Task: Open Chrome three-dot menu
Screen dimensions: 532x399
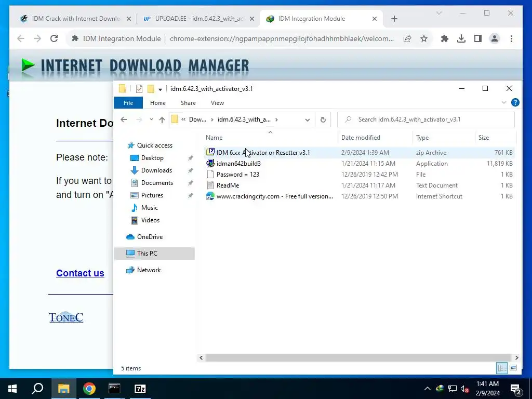Action: coord(511,38)
